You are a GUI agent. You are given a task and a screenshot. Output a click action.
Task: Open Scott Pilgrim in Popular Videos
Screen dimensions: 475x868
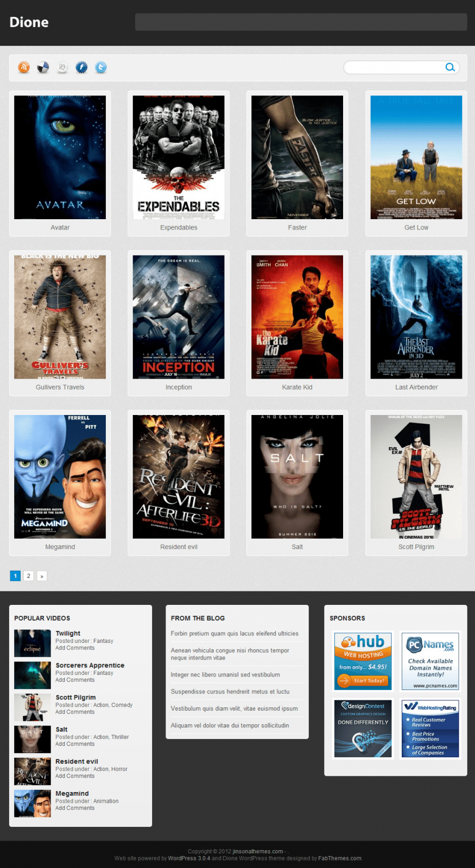click(75, 697)
